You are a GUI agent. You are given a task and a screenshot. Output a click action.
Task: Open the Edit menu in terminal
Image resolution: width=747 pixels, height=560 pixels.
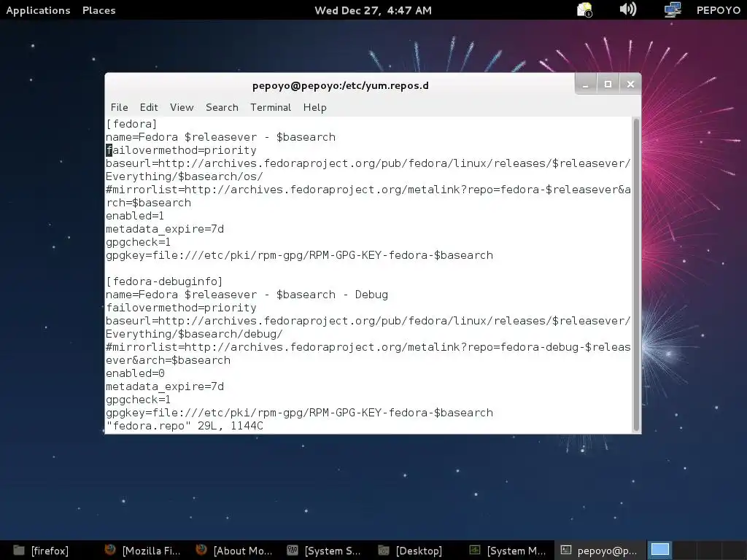149,108
